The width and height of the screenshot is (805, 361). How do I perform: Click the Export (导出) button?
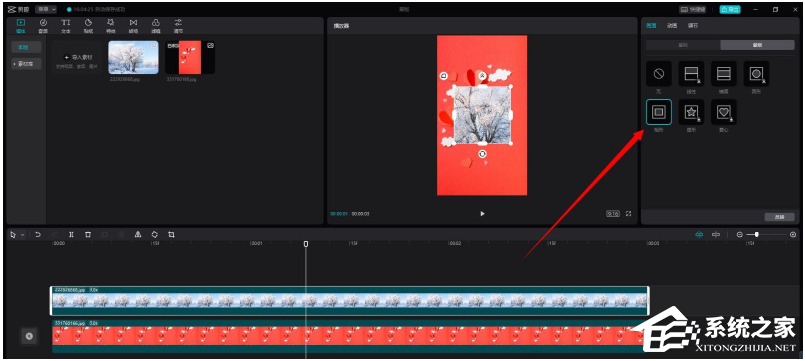pyautogui.click(x=730, y=9)
